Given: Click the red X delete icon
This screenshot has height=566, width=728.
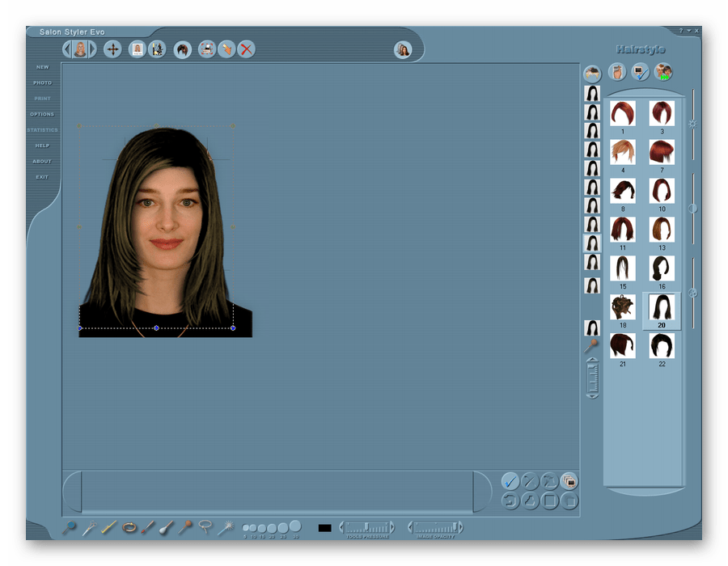Looking at the screenshot, I should (247, 49).
